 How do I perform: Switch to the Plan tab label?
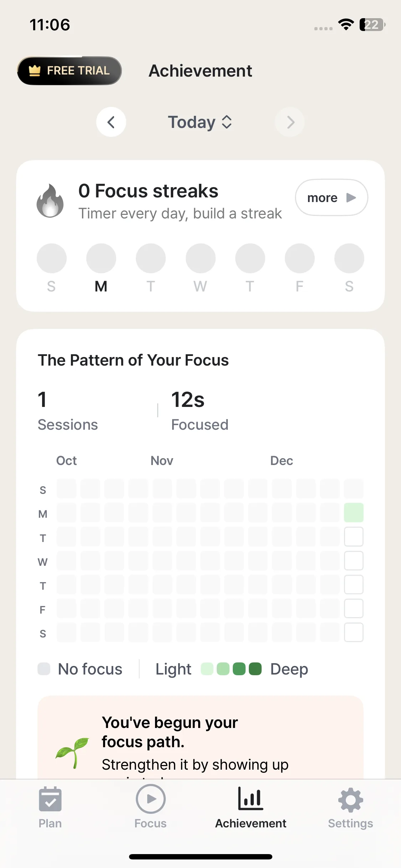coord(50,823)
